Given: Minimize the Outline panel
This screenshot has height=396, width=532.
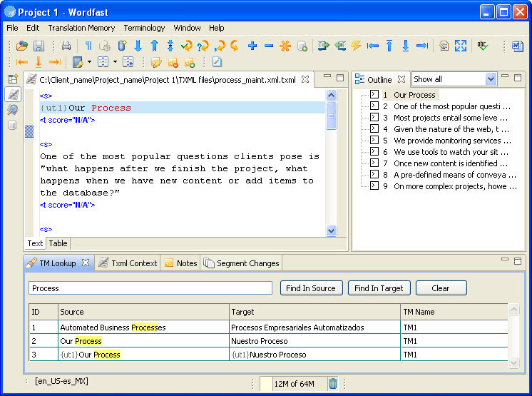Looking at the screenshot, I should (x=505, y=77).
